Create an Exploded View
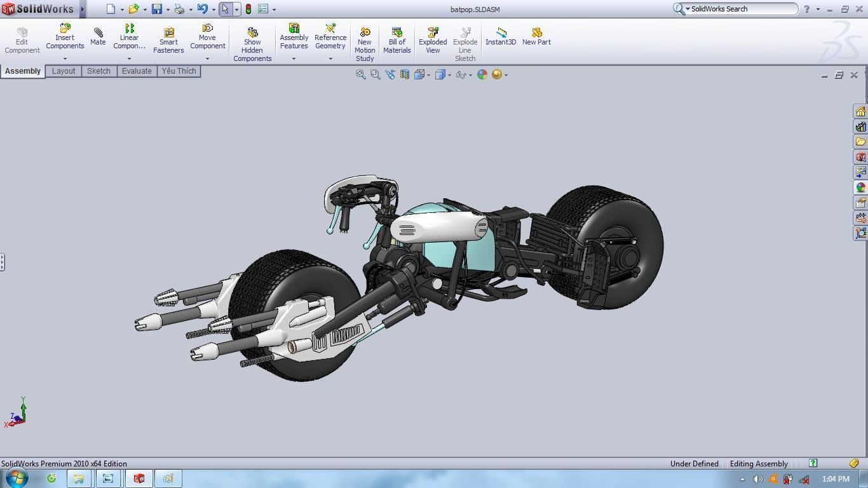Image resolution: width=868 pixels, height=488 pixels. (x=433, y=41)
